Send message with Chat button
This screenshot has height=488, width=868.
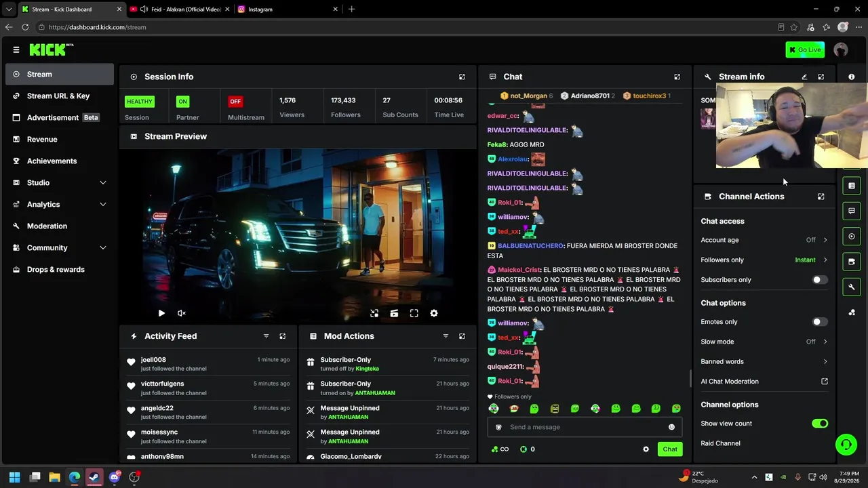tap(670, 449)
